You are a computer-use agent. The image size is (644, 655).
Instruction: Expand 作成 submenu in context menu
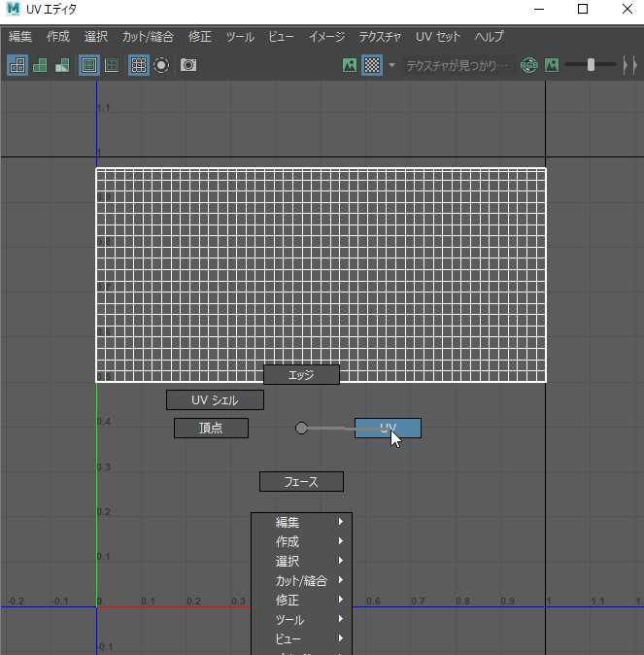301,542
